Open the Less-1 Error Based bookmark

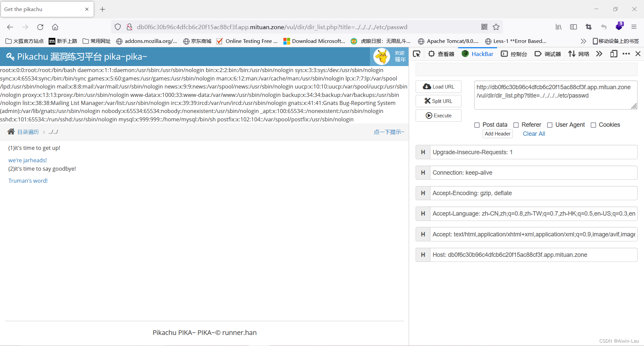[516, 41]
